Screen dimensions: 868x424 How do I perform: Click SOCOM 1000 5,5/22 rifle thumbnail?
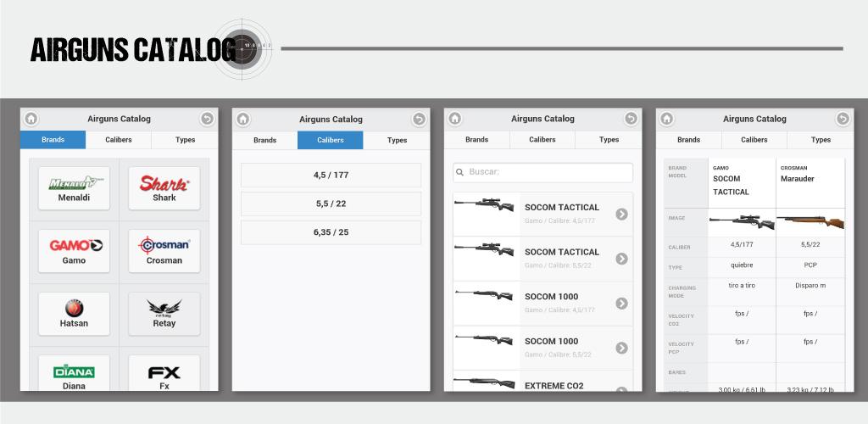pos(485,339)
